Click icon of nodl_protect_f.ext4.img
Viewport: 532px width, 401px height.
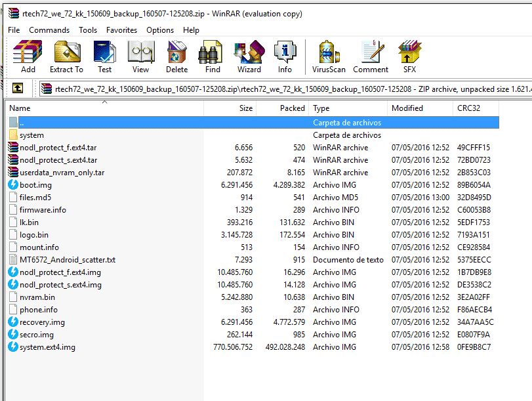13,272
